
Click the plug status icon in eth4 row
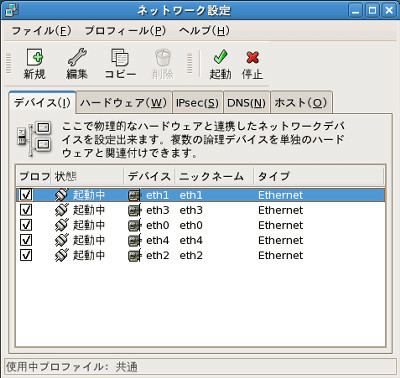62,240
